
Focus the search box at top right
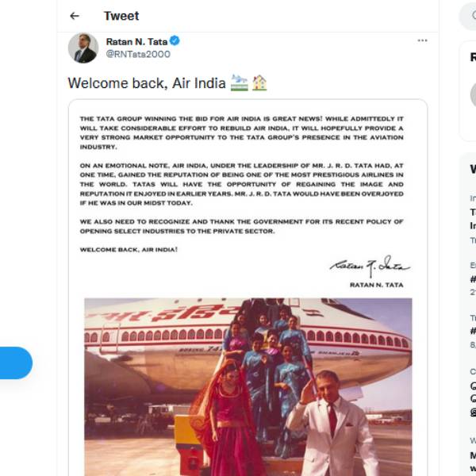(468, 16)
